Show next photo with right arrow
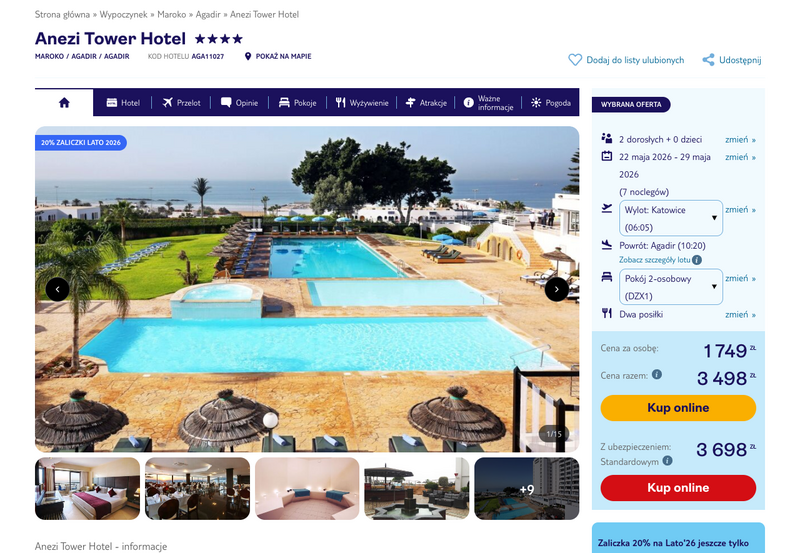The image size is (800, 553). click(557, 289)
